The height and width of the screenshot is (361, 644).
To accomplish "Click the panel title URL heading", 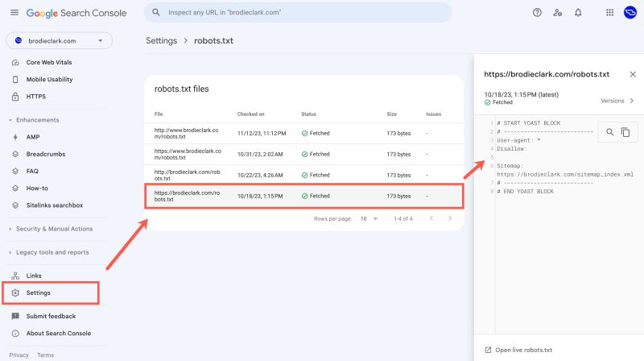I will pyautogui.click(x=547, y=74).
